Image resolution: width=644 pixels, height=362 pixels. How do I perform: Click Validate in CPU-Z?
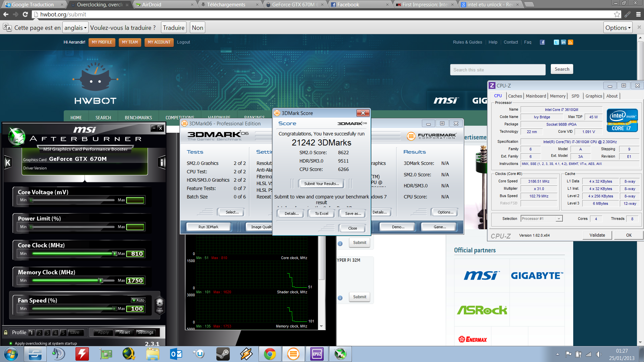pos(597,235)
